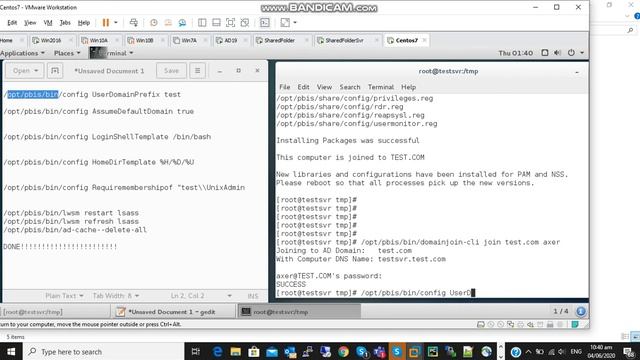Open the VMware Help menu
This screenshot has width=640, height=360.
point(84,23)
